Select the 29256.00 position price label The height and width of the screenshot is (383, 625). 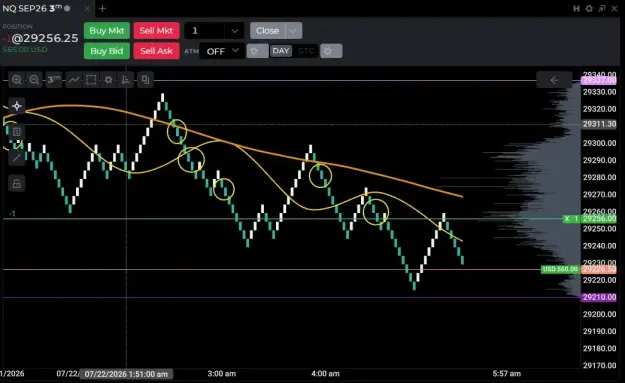[x=599, y=219]
